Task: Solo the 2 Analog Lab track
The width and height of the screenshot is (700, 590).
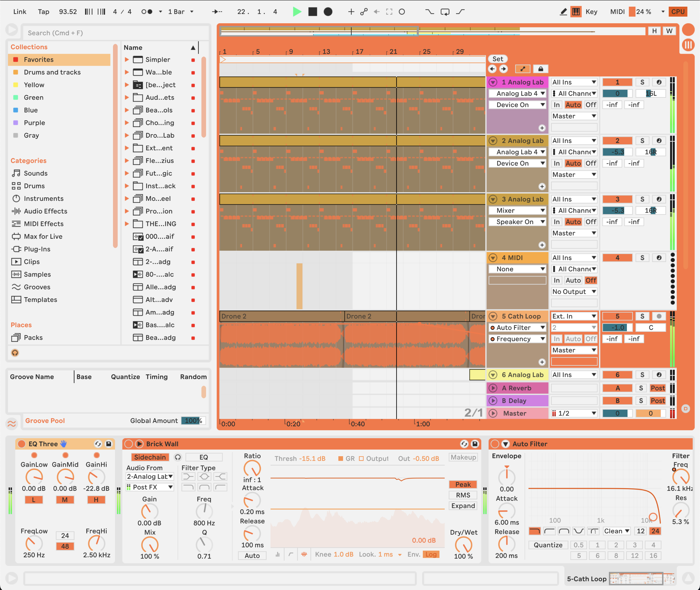Action: pyautogui.click(x=642, y=141)
